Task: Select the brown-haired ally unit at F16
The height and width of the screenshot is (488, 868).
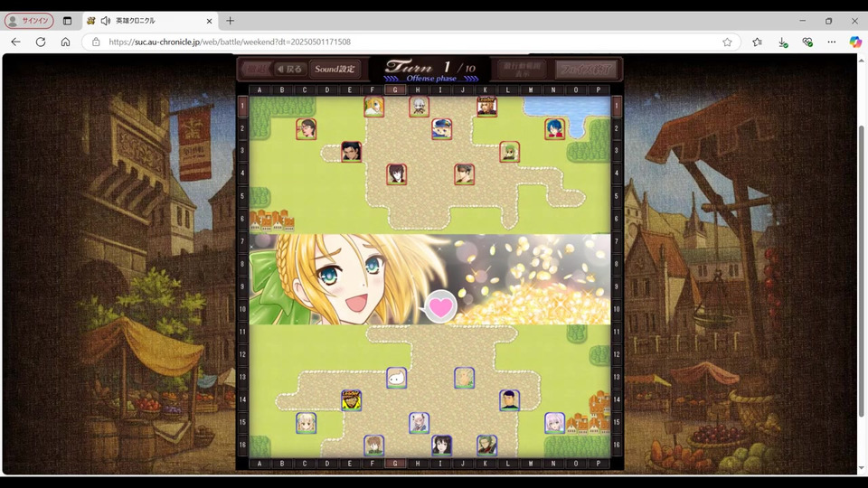Action: [373, 446]
